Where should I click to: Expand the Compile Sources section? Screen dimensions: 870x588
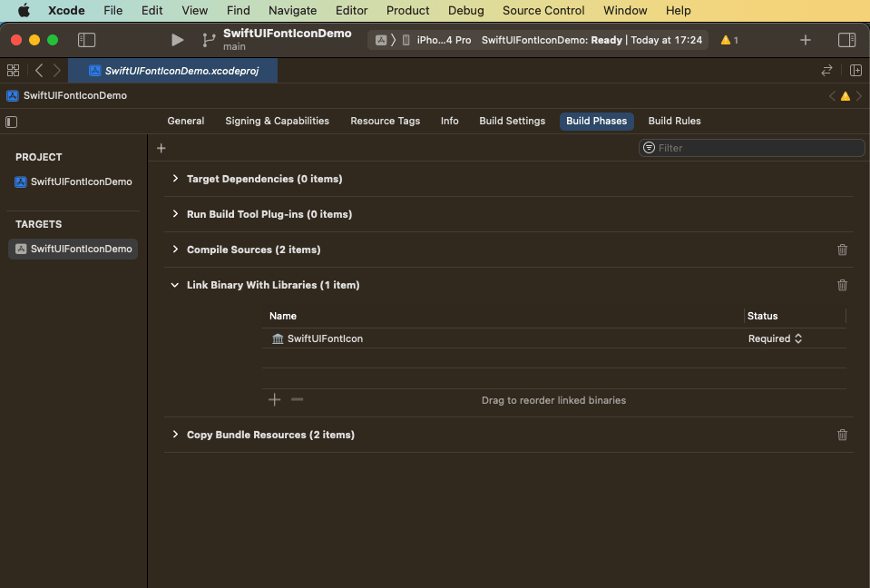(175, 250)
